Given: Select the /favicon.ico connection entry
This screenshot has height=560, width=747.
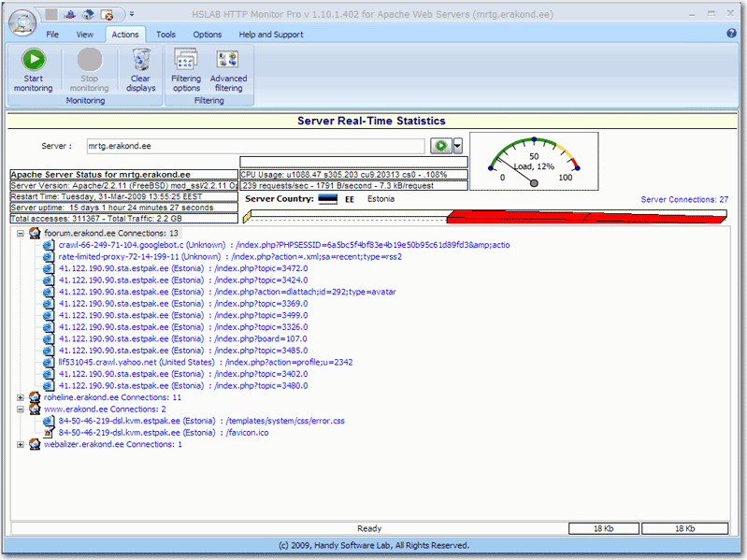Looking at the screenshot, I should [164, 432].
